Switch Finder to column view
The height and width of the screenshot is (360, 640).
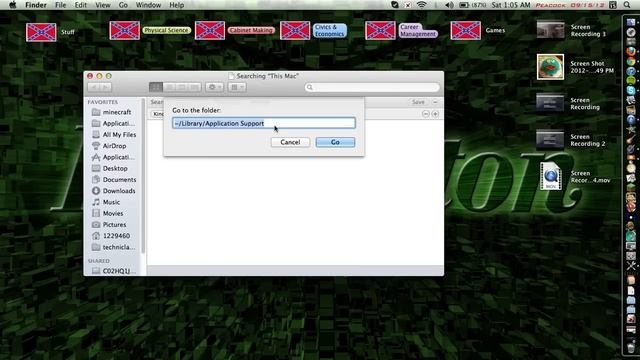[182, 87]
